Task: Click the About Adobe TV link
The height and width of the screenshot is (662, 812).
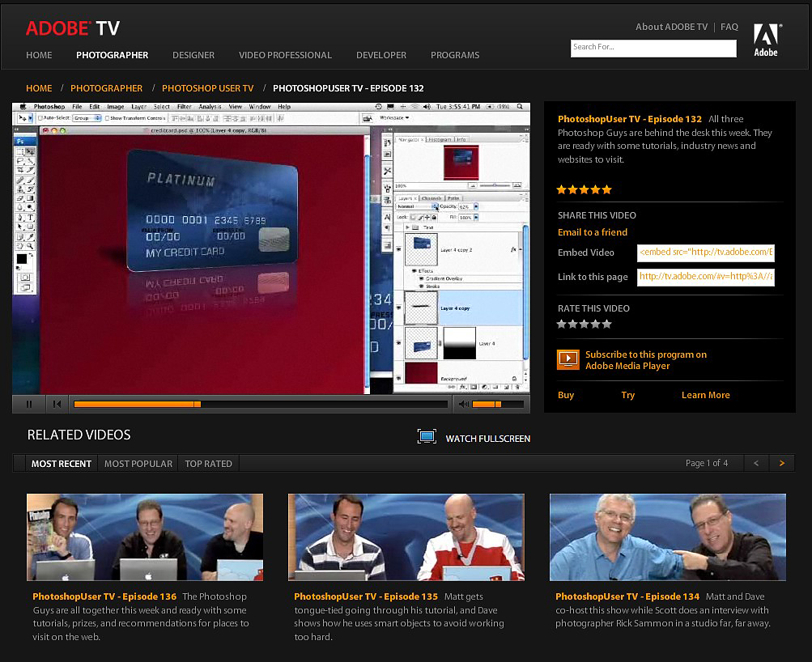Action: coord(671,27)
